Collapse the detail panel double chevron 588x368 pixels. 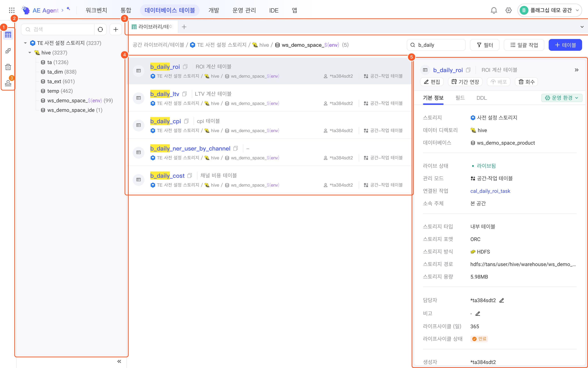click(x=577, y=70)
